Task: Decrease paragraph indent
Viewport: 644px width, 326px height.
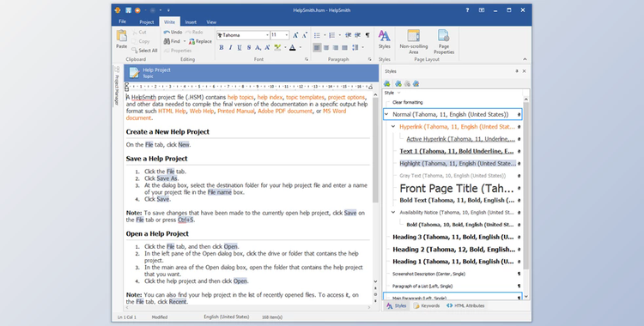Action: point(349,35)
